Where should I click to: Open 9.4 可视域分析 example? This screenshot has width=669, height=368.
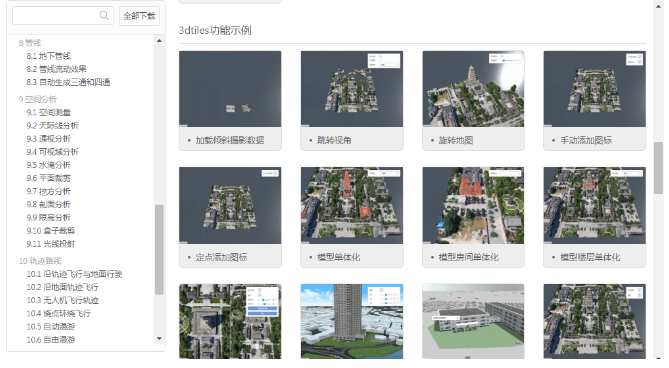pyautogui.click(x=52, y=152)
